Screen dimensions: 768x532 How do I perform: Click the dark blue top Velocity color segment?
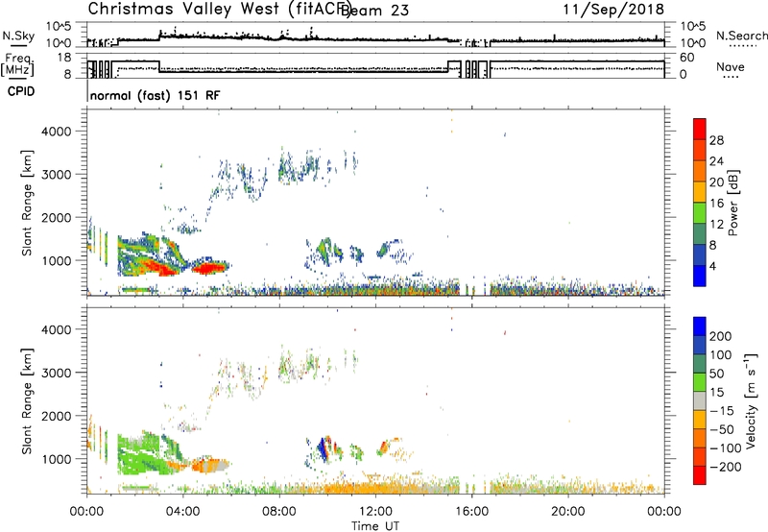click(x=700, y=326)
